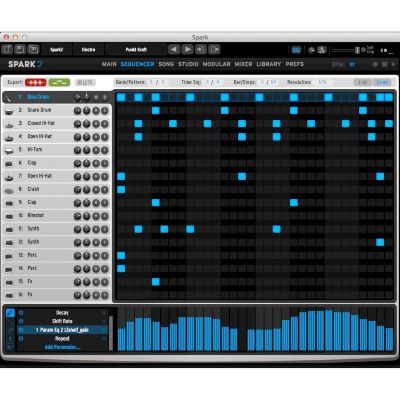Click the next arrow button in top toolbar
Viewport: 400px width, 400px height.
tap(188, 50)
